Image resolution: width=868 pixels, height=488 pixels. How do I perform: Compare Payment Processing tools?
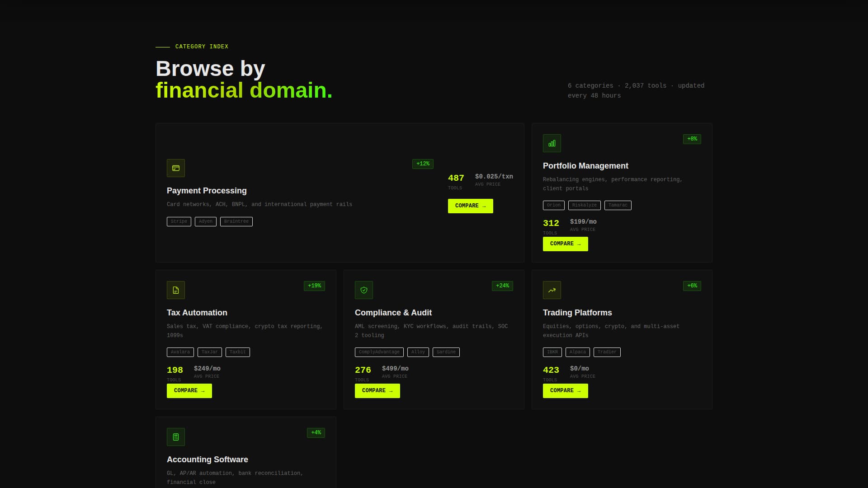[471, 206]
